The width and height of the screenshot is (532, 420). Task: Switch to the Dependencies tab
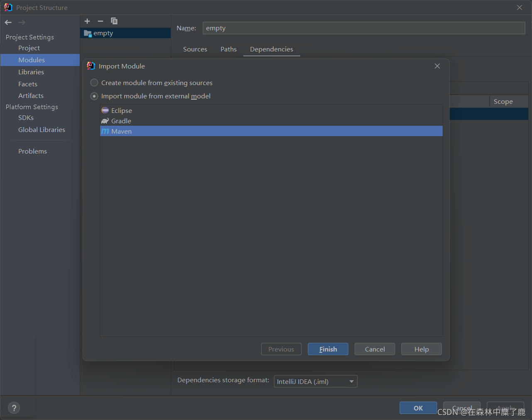click(272, 49)
